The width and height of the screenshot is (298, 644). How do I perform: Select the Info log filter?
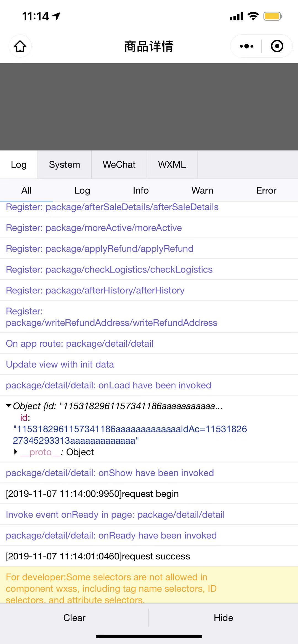[x=140, y=190]
